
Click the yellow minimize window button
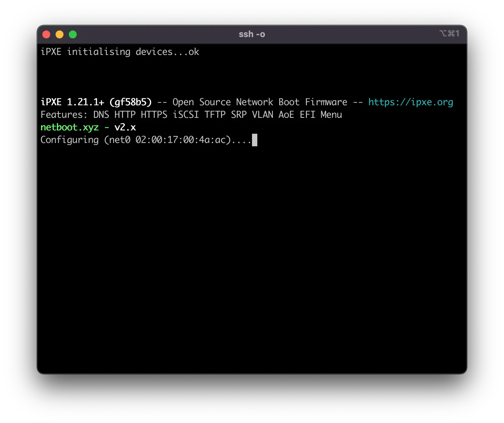click(60, 34)
